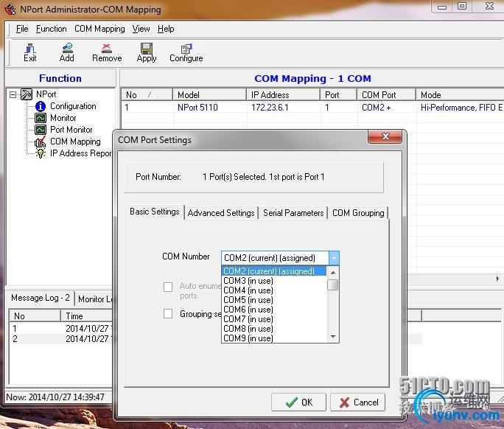Switch to the Serial Parameters tab
Screen dimensions: 504x429
tap(293, 213)
